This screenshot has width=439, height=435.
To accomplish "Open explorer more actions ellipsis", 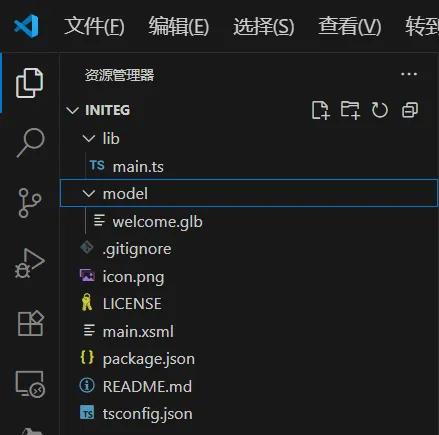I will (409, 74).
